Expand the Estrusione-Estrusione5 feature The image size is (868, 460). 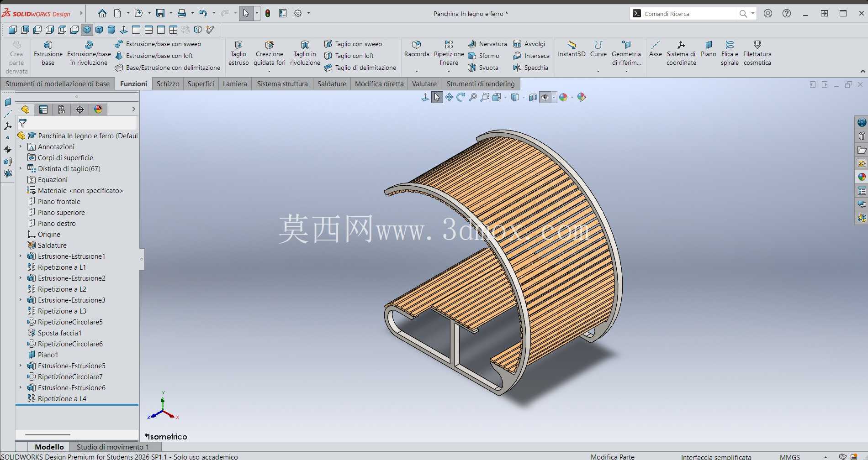coord(21,366)
